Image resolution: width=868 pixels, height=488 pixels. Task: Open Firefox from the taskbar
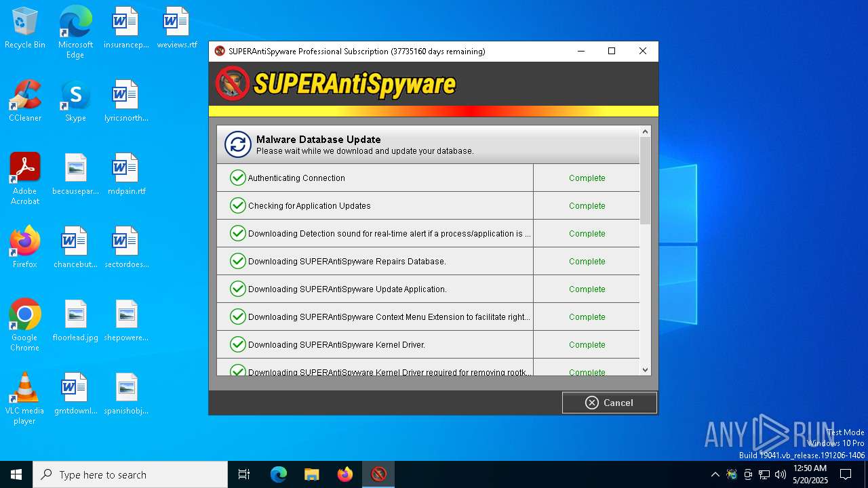[x=345, y=474]
